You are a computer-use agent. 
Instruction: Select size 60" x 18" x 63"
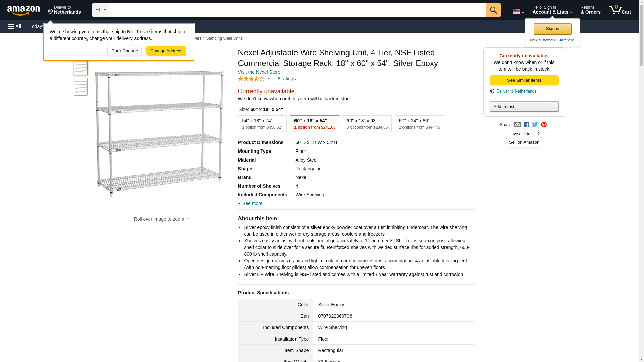(367, 124)
